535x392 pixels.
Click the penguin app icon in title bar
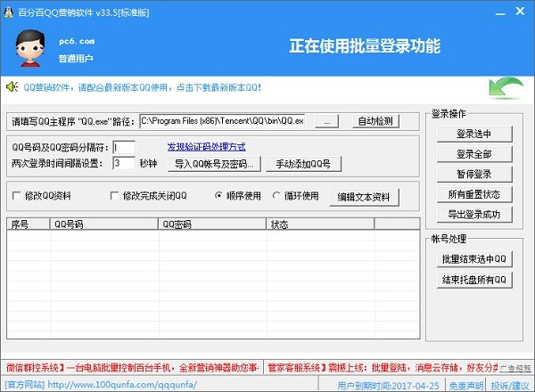[x=9, y=12]
